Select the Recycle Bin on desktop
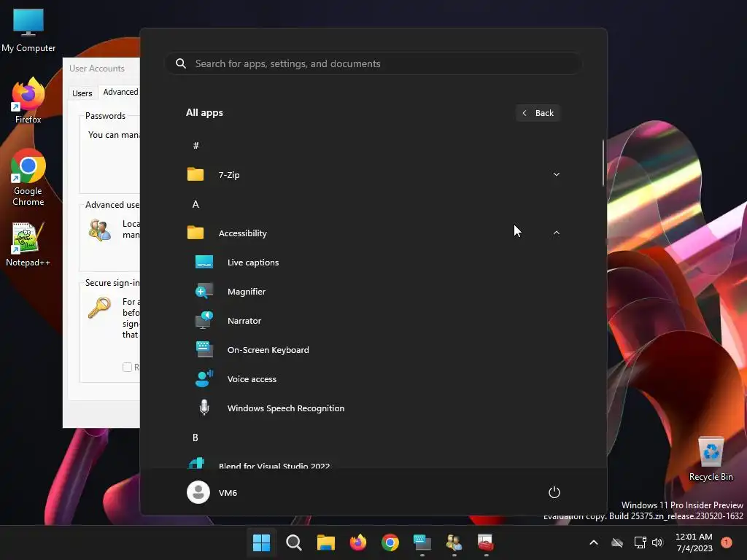747x560 pixels. [711, 459]
